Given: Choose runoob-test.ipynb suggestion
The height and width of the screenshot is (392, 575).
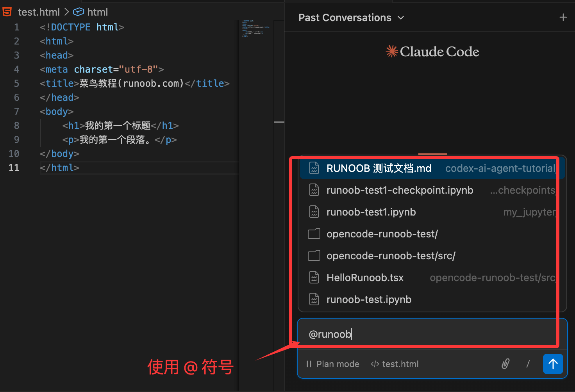Looking at the screenshot, I should (x=369, y=299).
